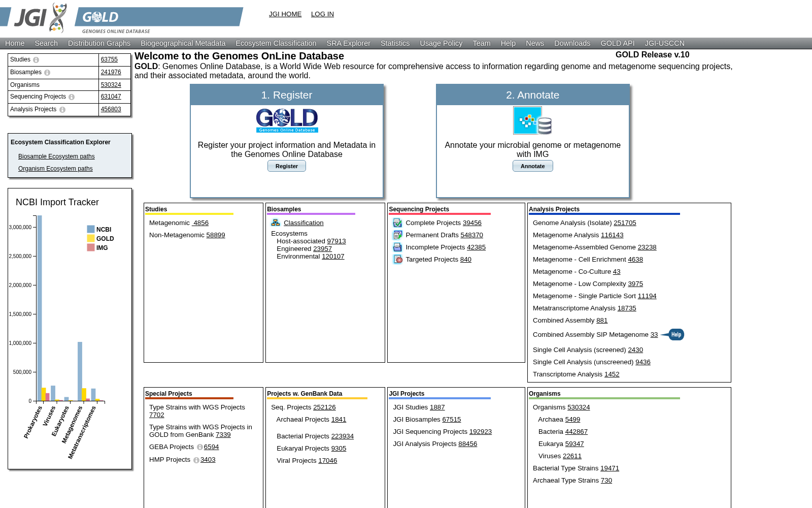Click the Register button

(287, 166)
